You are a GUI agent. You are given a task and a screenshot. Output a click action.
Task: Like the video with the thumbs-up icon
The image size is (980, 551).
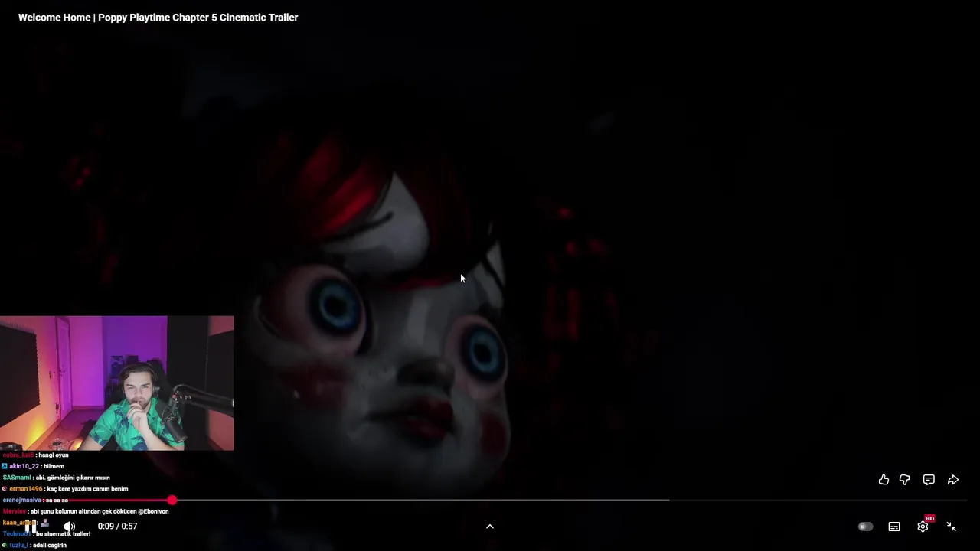click(x=884, y=480)
